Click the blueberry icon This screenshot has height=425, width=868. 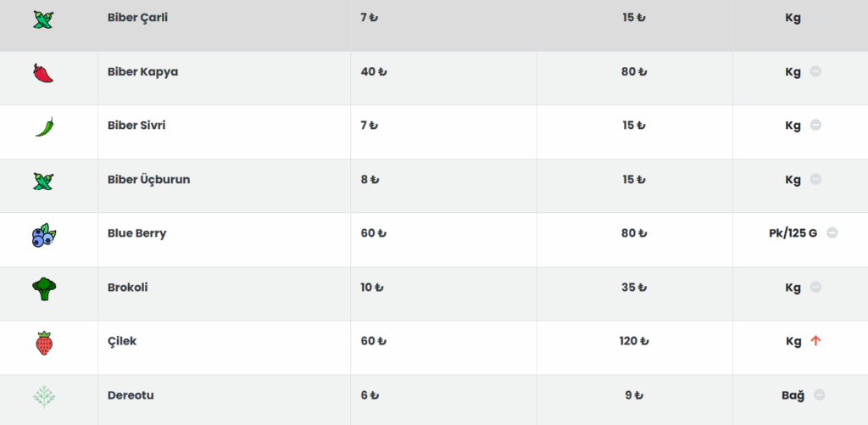point(44,235)
